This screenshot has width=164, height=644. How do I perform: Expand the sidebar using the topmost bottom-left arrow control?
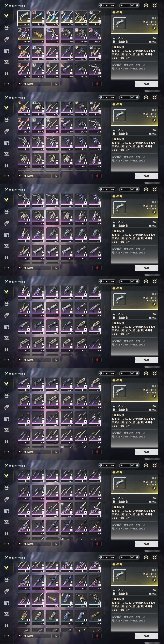pos(6,84)
